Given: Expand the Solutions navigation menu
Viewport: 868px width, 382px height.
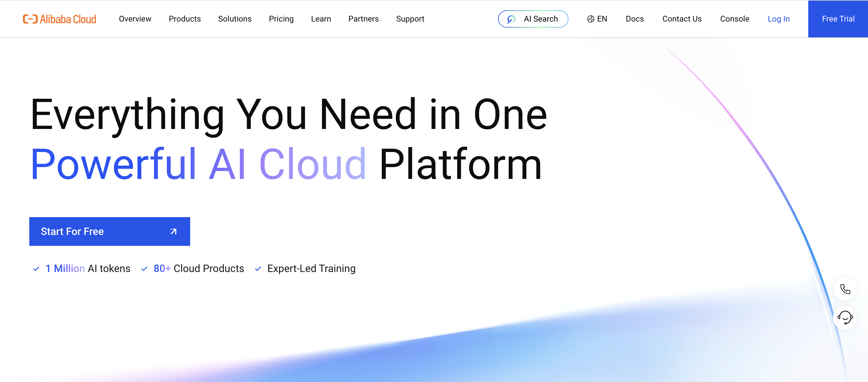Looking at the screenshot, I should click(x=235, y=19).
